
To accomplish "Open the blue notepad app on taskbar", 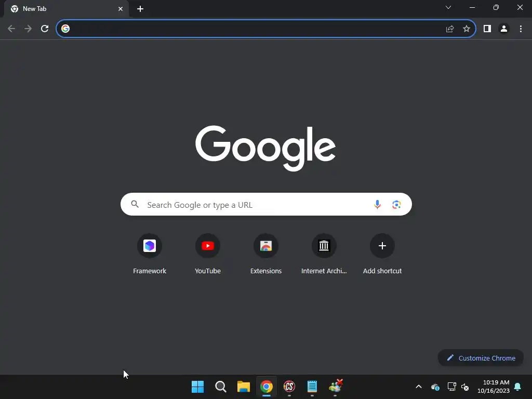I will (312, 387).
